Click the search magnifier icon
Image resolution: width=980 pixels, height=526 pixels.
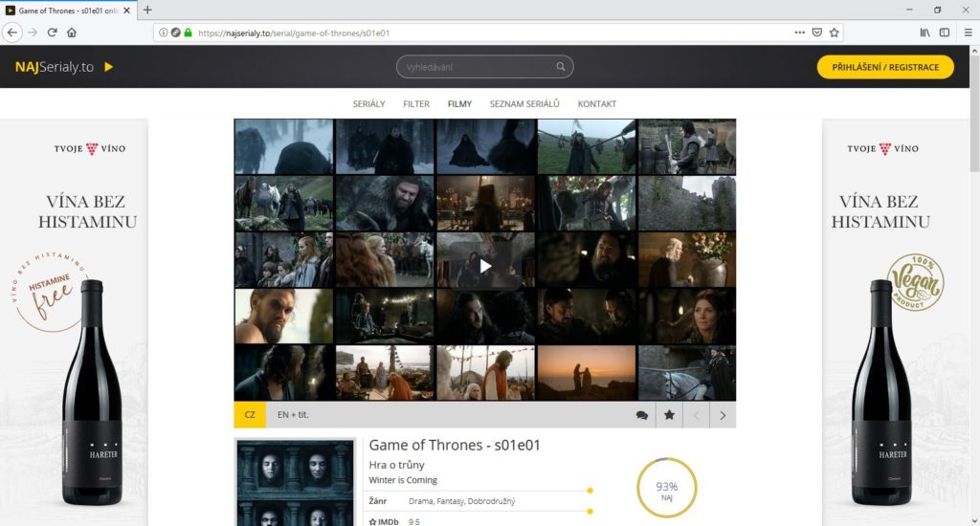pyautogui.click(x=561, y=67)
